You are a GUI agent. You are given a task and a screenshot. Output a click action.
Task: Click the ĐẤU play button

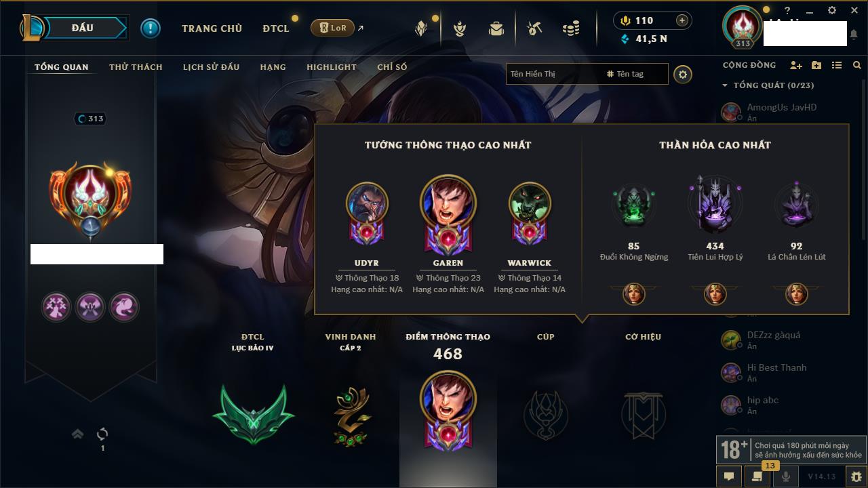pyautogui.click(x=82, y=28)
